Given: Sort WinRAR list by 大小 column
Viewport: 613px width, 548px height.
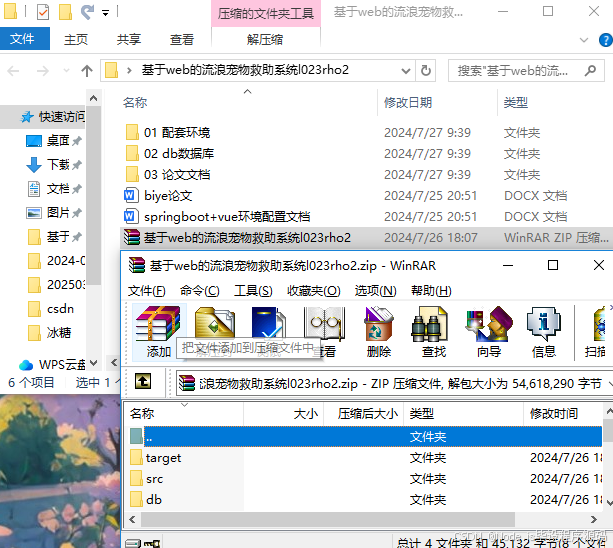Looking at the screenshot, I should (306, 413).
